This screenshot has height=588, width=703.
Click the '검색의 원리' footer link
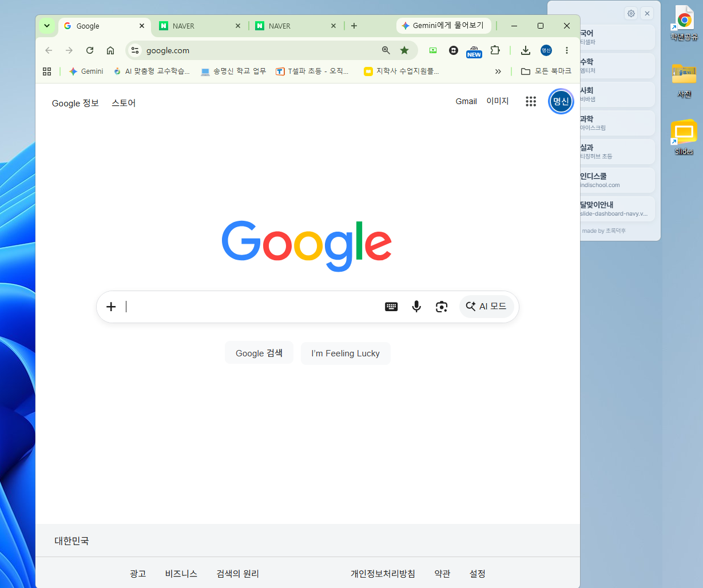[238, 573]
